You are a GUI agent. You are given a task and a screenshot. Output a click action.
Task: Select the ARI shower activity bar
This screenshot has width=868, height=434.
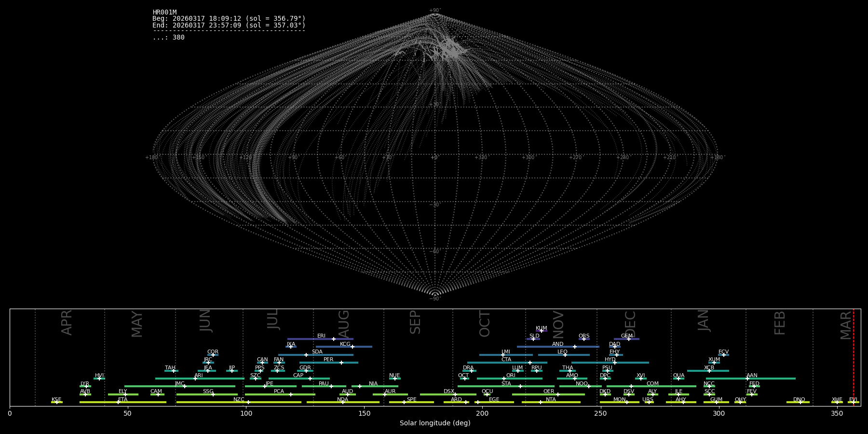[200, 379]
